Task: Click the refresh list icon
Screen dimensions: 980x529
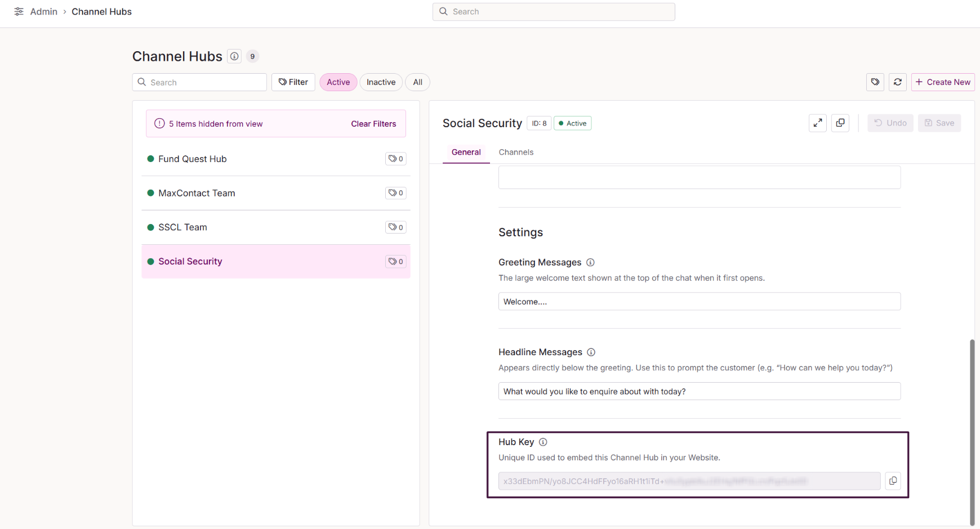Action: [897, 82]
